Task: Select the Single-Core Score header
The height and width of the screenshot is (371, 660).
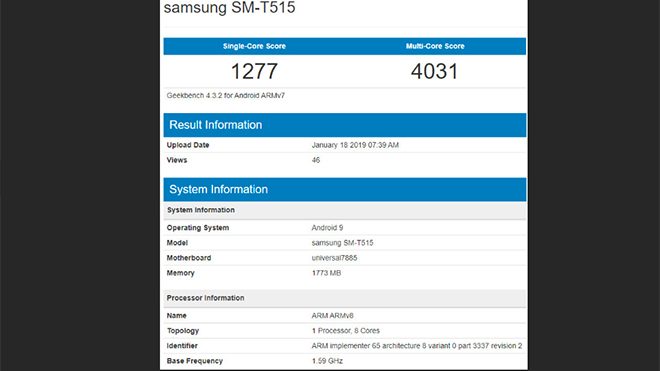Action: (254, 46)
